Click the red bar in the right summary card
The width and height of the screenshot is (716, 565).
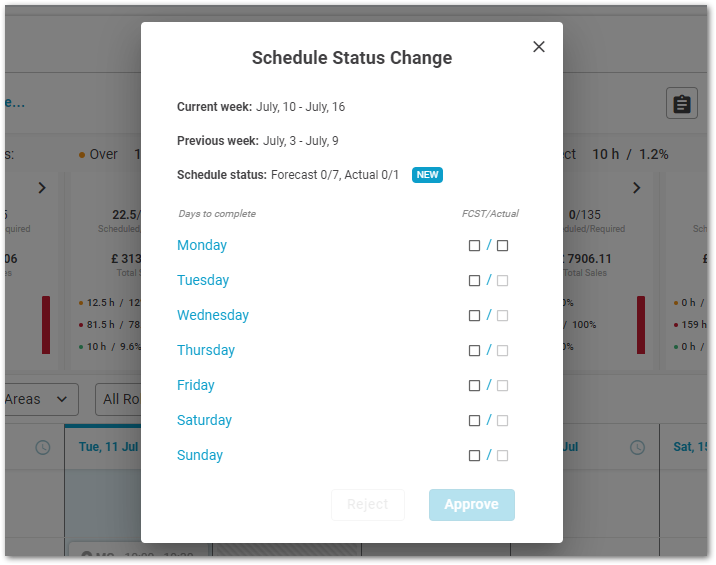click(641, 325)
